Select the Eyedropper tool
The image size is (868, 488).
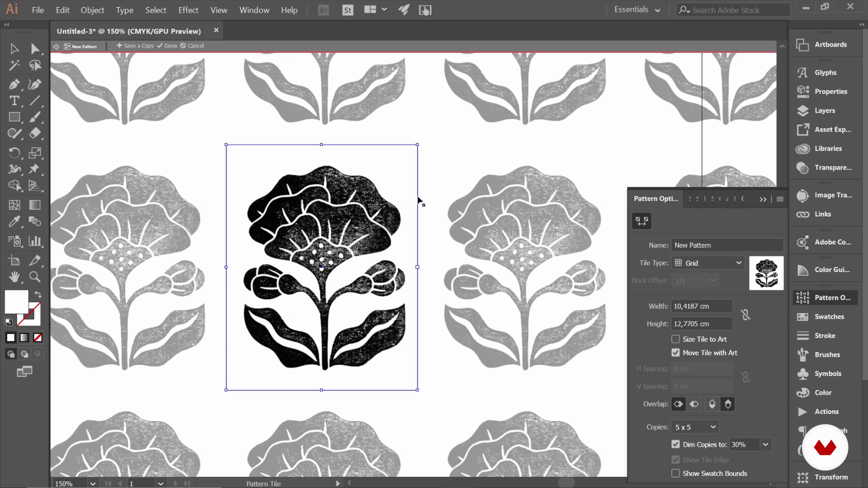click(x=14, y=222)
